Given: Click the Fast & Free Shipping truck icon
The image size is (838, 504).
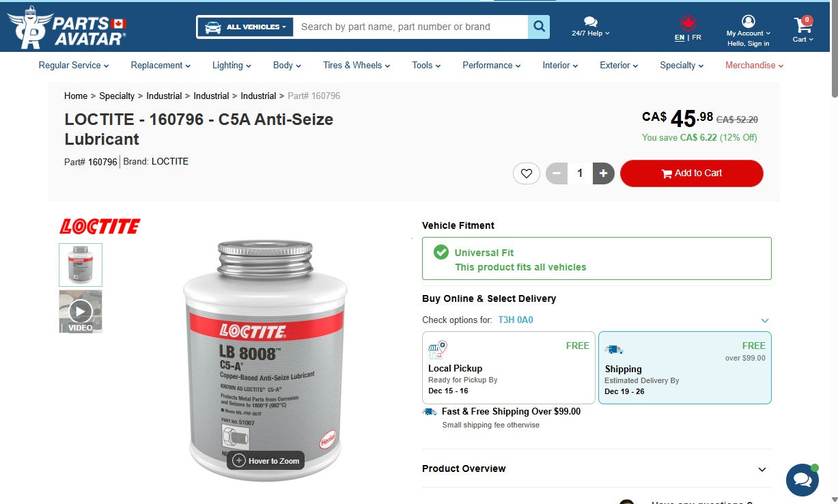Looking at the screenshot, I should [x=429, y=411].
